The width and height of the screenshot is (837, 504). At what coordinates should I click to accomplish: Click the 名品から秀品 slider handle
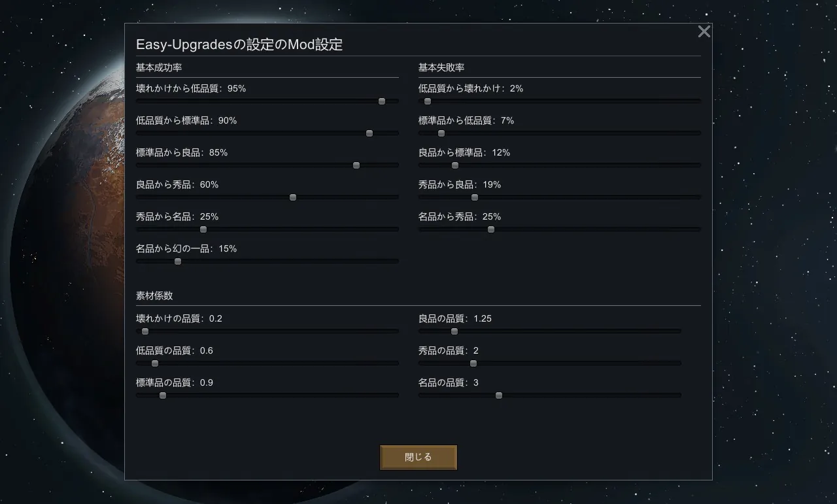click(x=491, y=229)
